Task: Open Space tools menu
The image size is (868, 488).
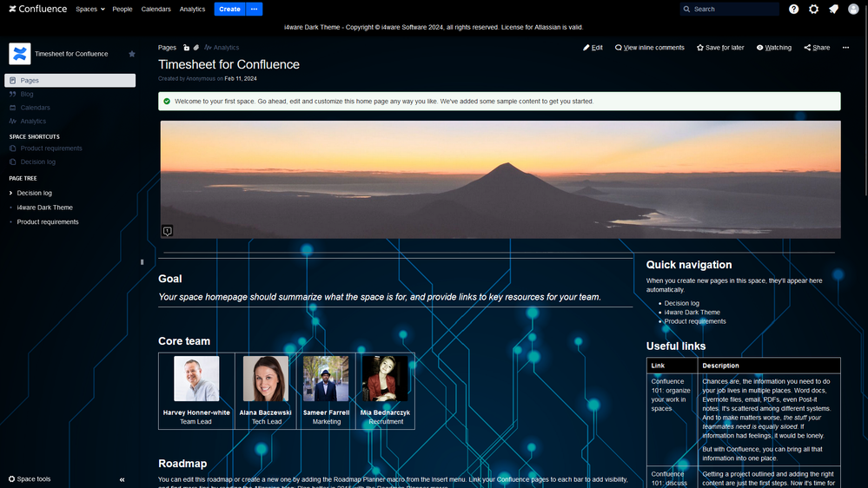Action: (x=30, y=479)
